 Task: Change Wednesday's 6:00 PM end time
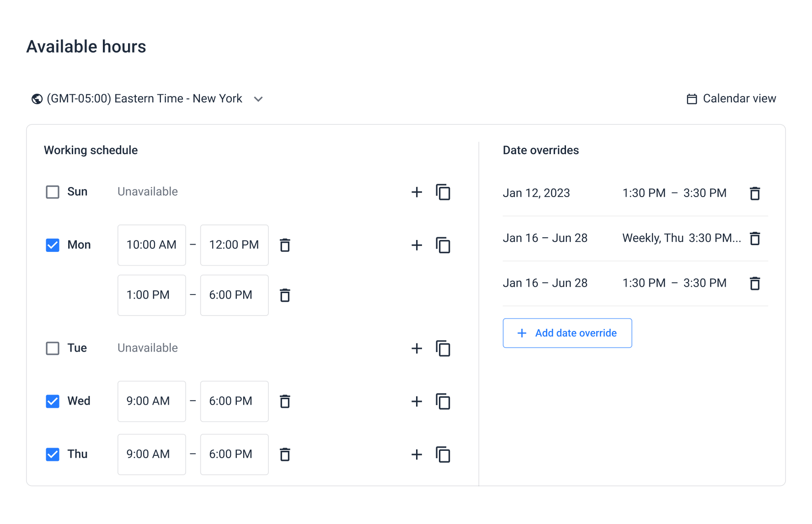234,401
